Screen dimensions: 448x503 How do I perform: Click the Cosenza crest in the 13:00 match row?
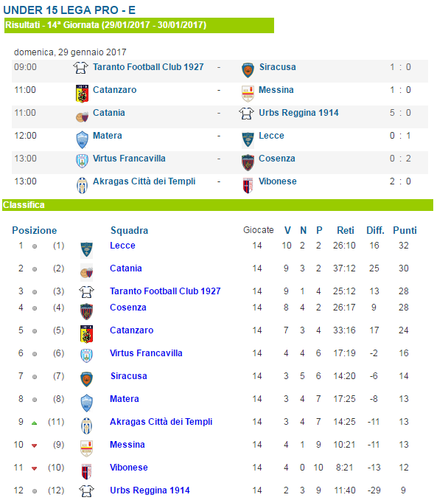tap(248, 162)
